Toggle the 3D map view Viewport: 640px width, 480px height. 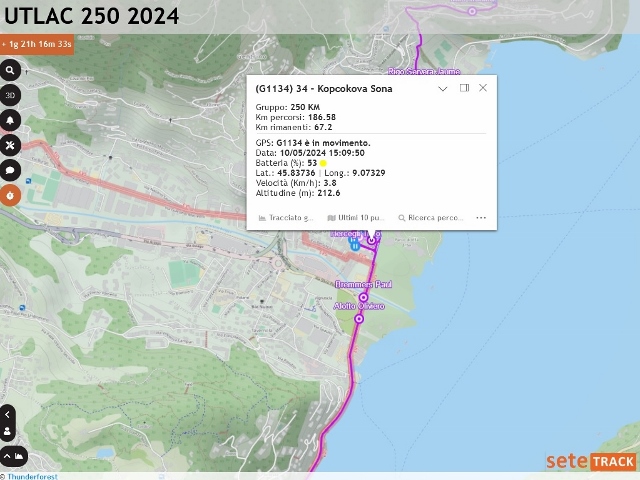10,96
